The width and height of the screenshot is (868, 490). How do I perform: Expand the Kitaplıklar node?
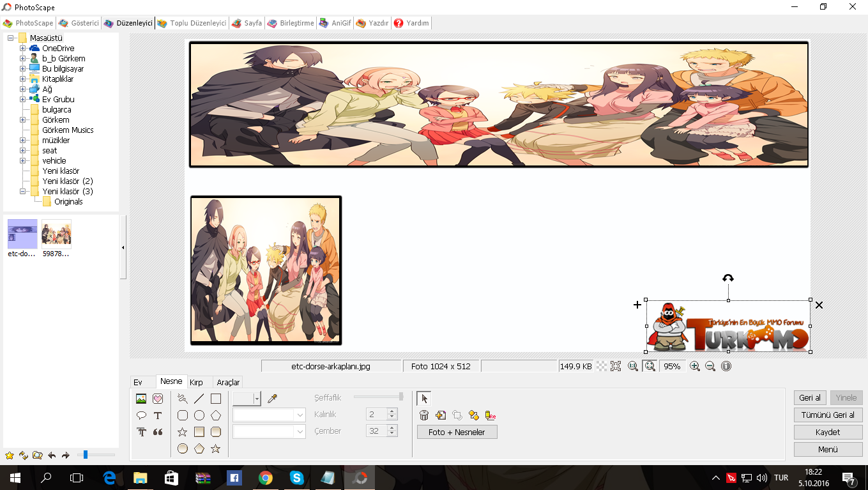pos(22,79)
